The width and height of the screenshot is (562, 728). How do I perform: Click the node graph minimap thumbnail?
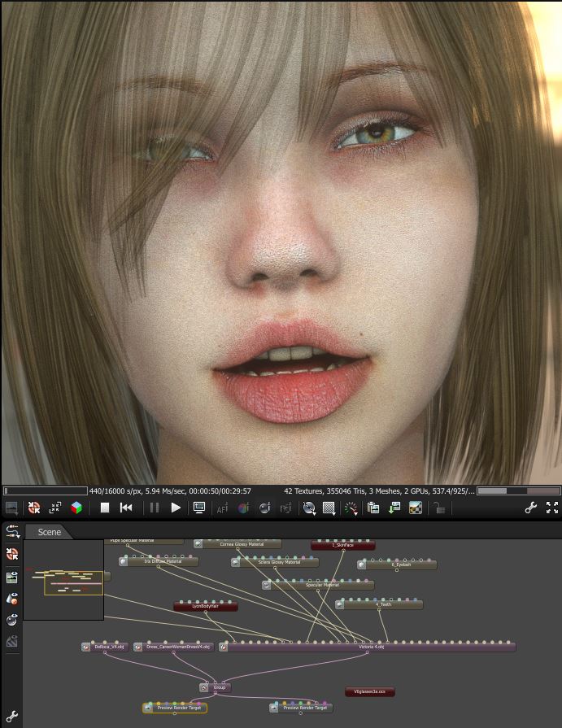tap(63, 580)
